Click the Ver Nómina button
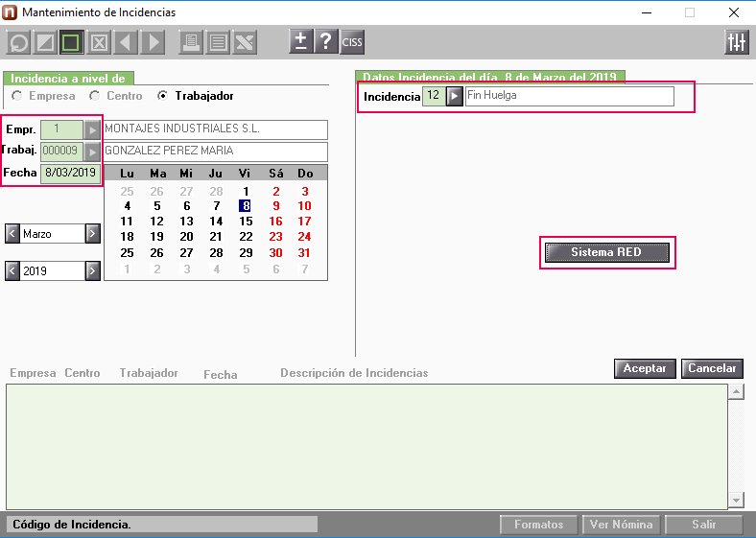This screenshot has width=756, height=538. (622, 525)
